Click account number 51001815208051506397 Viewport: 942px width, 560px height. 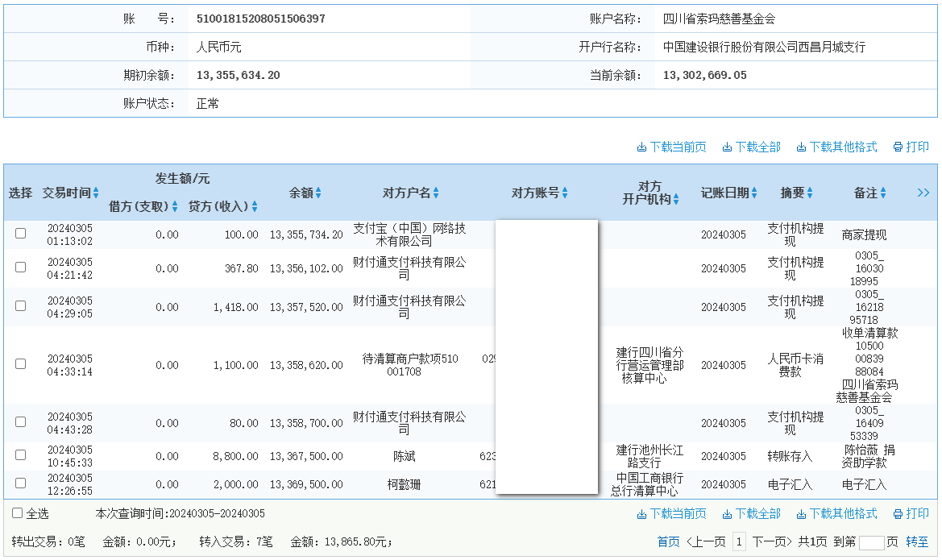[261, 19]
